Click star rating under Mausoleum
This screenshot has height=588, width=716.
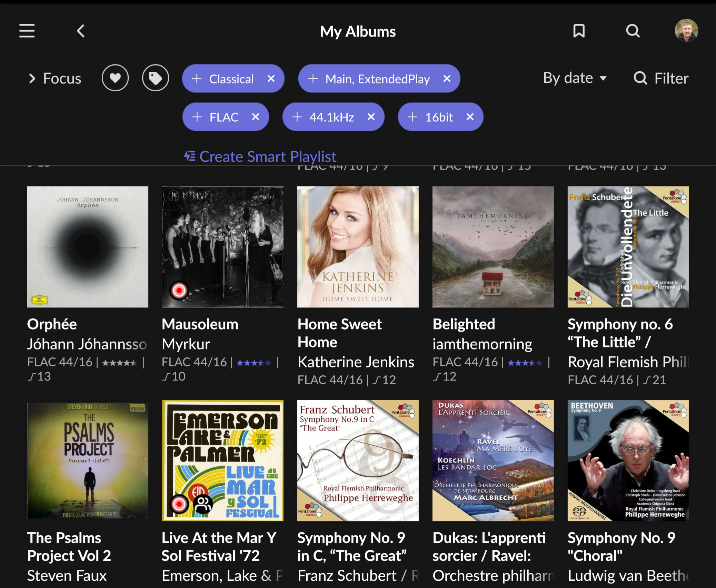(254, 363)
